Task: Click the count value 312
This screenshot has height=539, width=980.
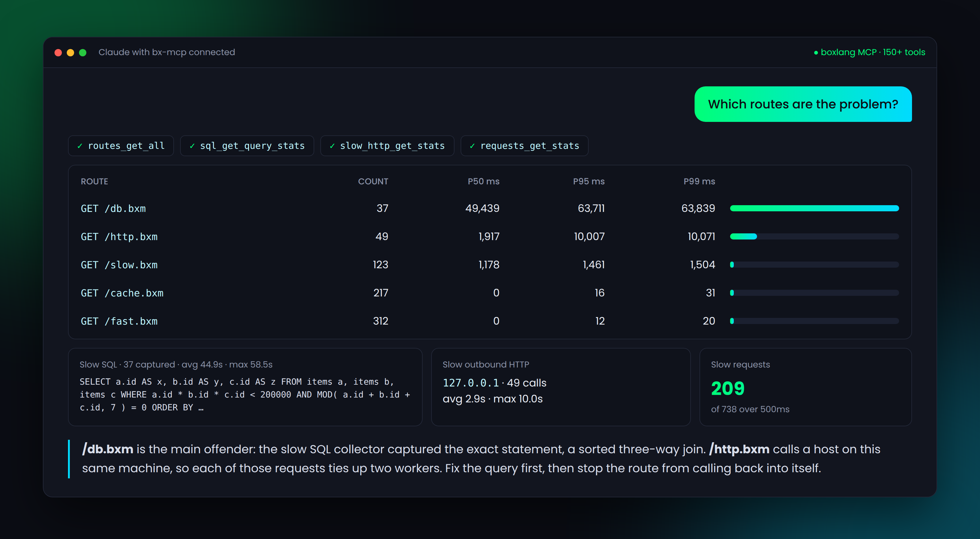Action: pos(380,321)
